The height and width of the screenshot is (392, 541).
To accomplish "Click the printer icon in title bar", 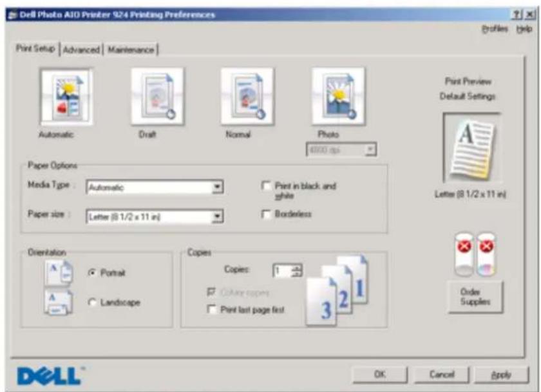I will point(12,15).
